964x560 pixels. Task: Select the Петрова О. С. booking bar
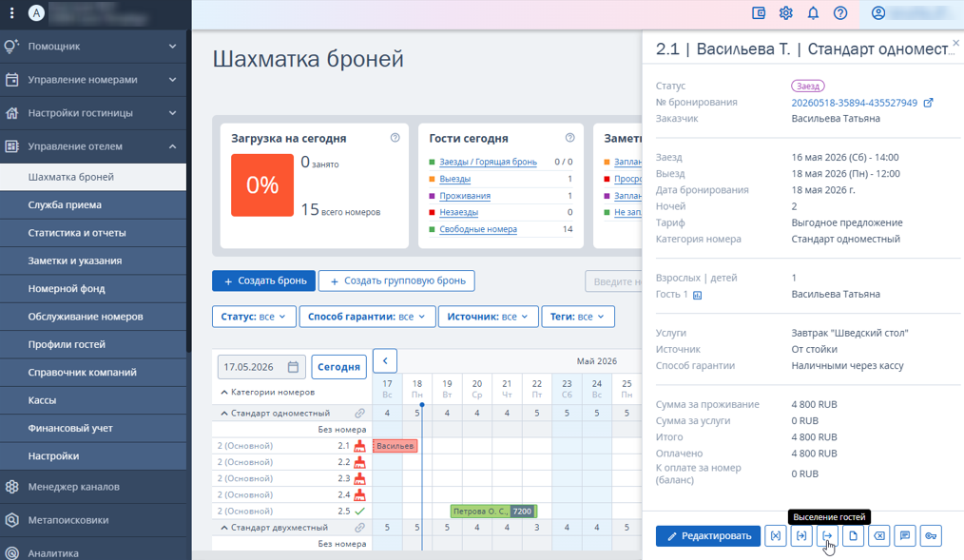[x=493, y=511]
